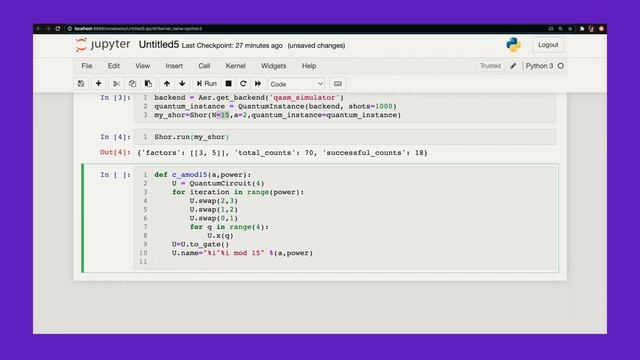Click the browser address bar URL
Viewport: 640px width, 360px height.
138,29
